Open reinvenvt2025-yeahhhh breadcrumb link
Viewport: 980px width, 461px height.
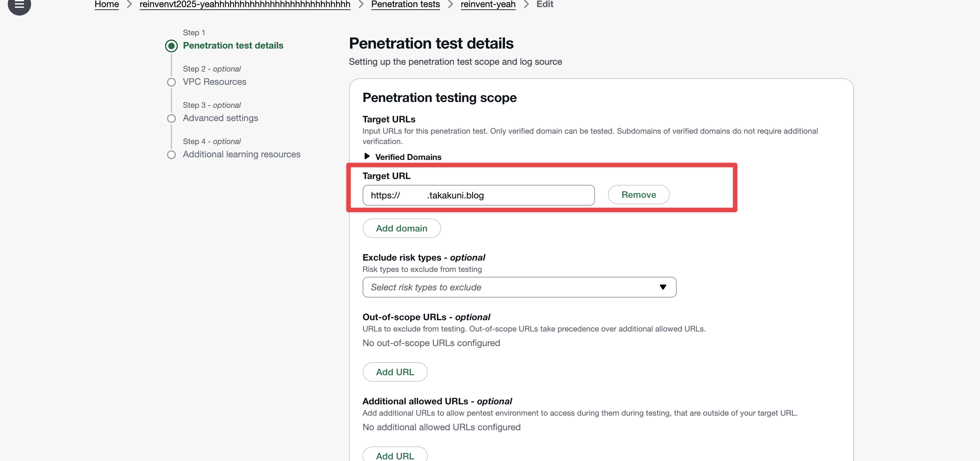click(245, 4)
